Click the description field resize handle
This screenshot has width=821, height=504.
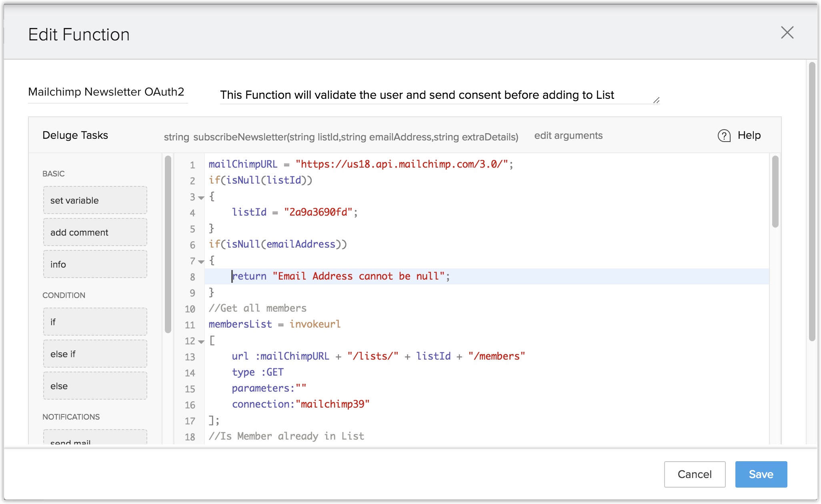tap(656, 100)
